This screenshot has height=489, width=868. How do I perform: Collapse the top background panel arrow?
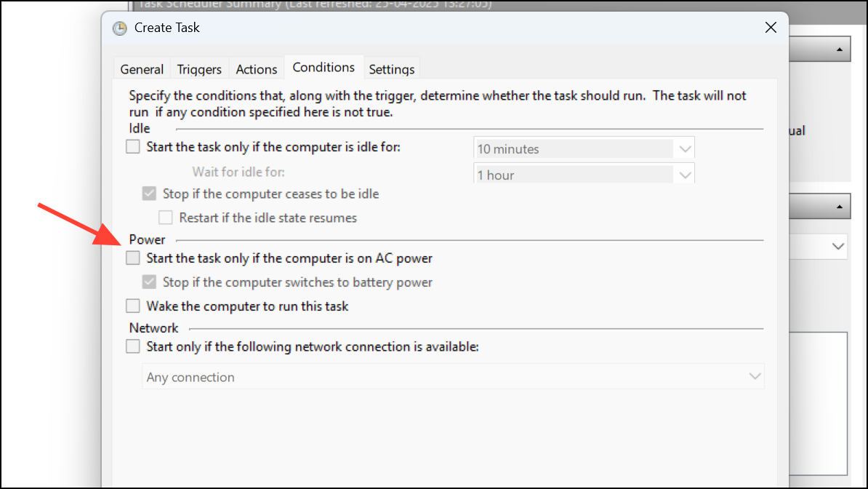(839, 49)
